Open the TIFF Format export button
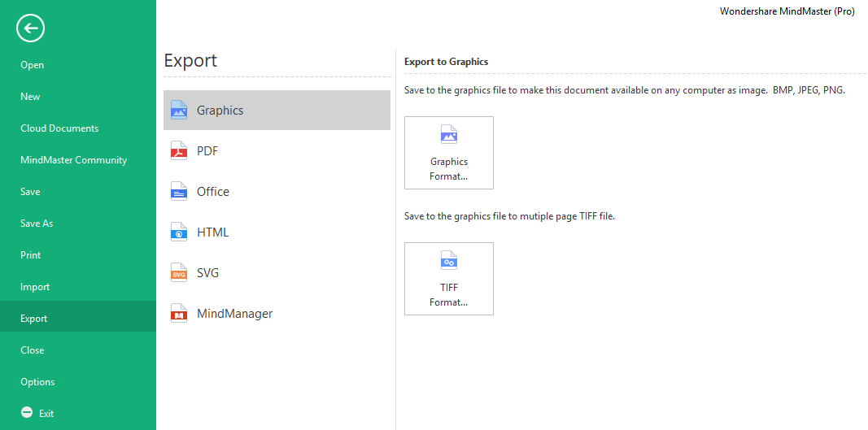The height and width of the screenshot is (430, 868). pyautogui.click(x=449, y=279)
